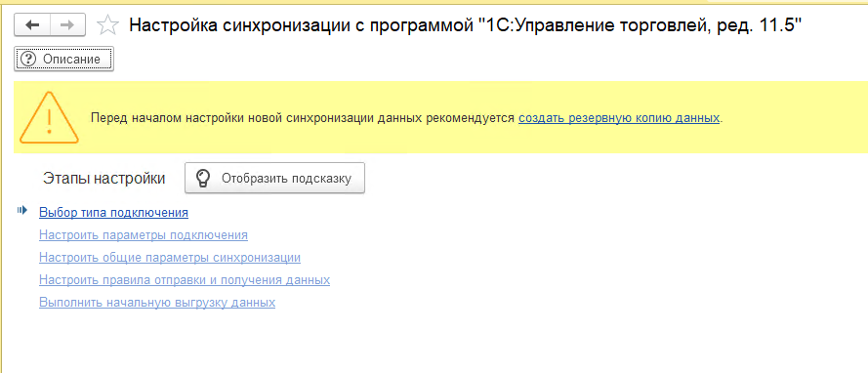Click the lightbulb icon on the hint button
Screen dimensions: 868x373
(x=204, y=178)
